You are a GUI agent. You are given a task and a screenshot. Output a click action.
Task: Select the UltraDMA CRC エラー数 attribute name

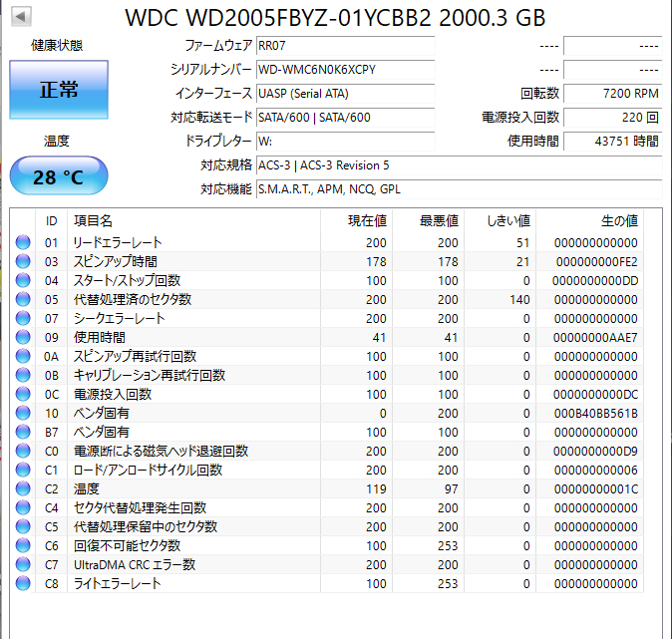point(135,564)
